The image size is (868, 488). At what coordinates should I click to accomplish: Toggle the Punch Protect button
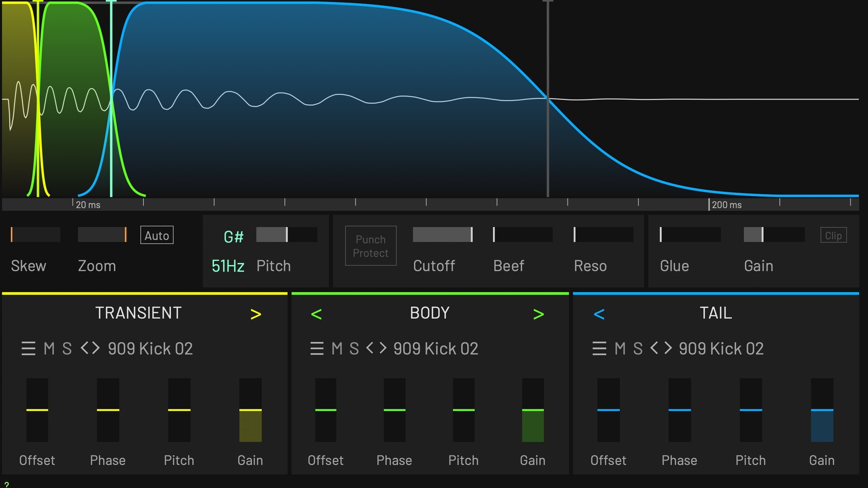pyautogui.click(x=371, y=246)
